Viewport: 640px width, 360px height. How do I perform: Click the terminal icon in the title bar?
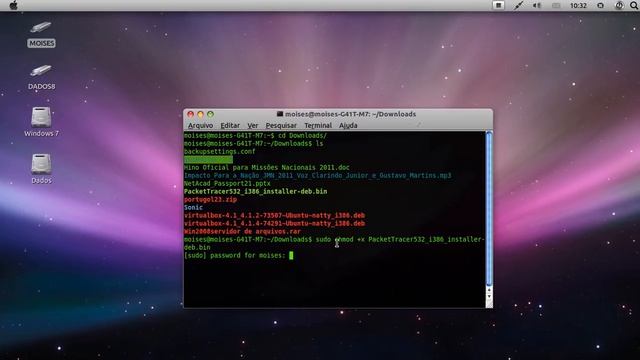point(280,114)
